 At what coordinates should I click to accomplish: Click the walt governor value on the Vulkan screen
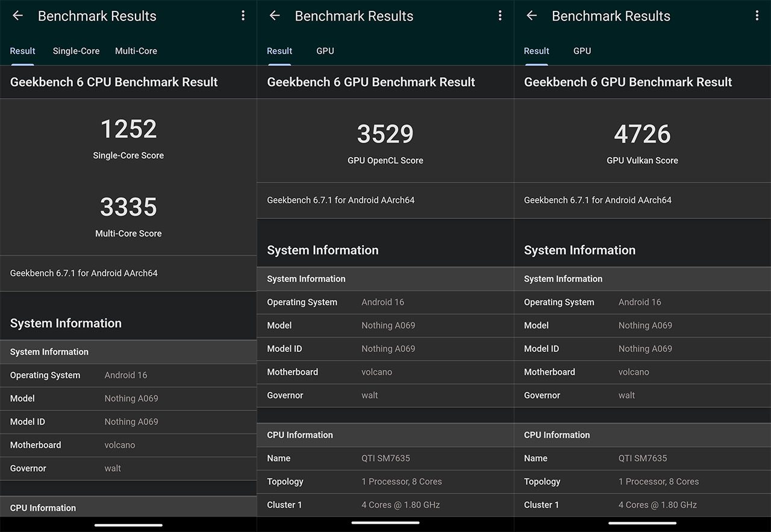(x=627, y=396)
